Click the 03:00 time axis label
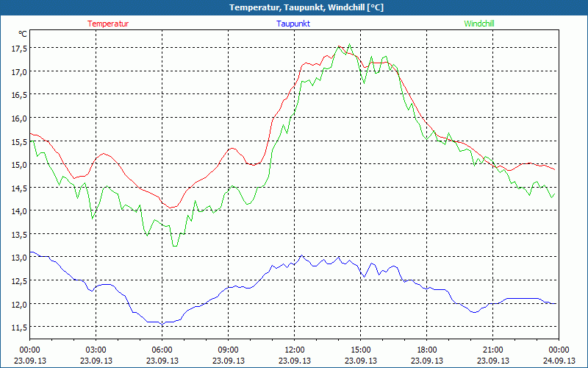 (x=96, y=350)
